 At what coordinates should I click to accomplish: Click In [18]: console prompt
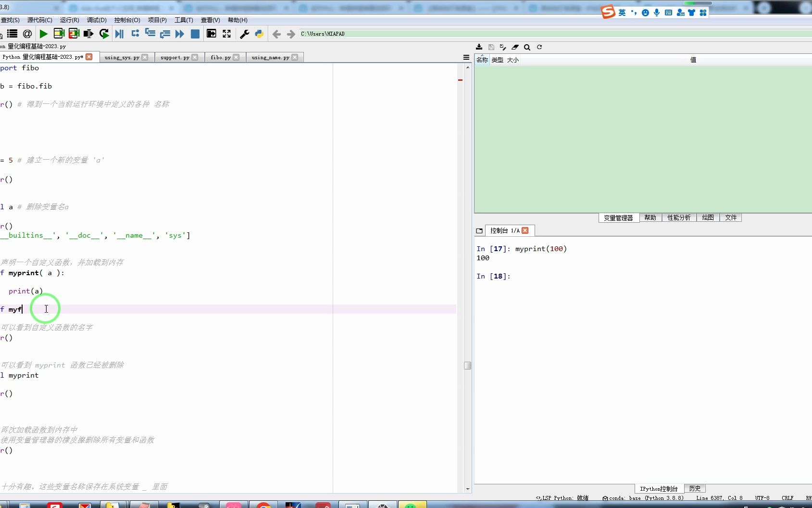[x=493, y=276]
